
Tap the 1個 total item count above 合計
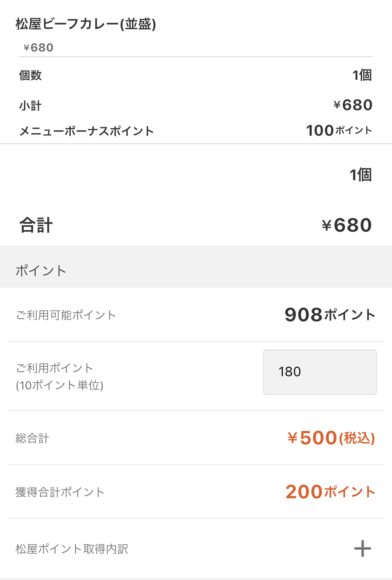tap(360, 175)
